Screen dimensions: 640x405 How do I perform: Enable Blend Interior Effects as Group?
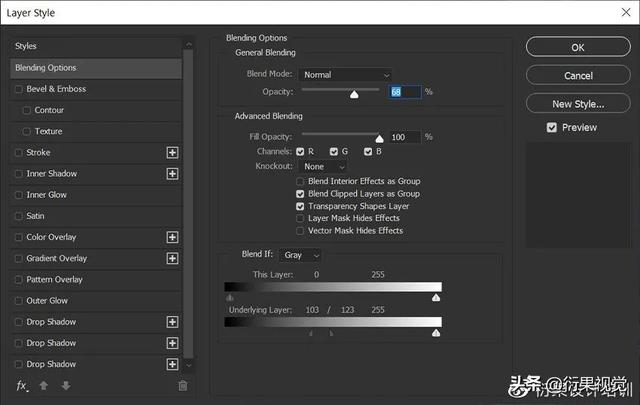pyautogui.click(x=300, y=181)
